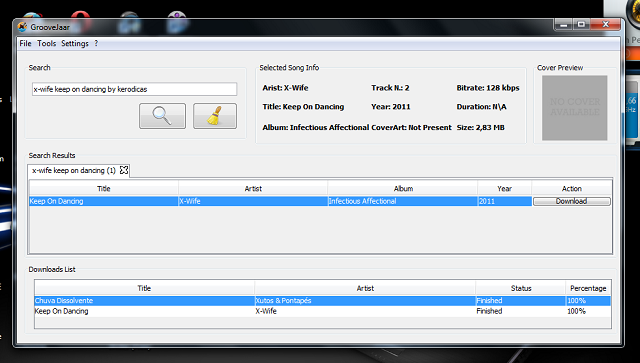Click the magnifier search button
This screenshot has height=363, width=640.
(x=162, y=116)
